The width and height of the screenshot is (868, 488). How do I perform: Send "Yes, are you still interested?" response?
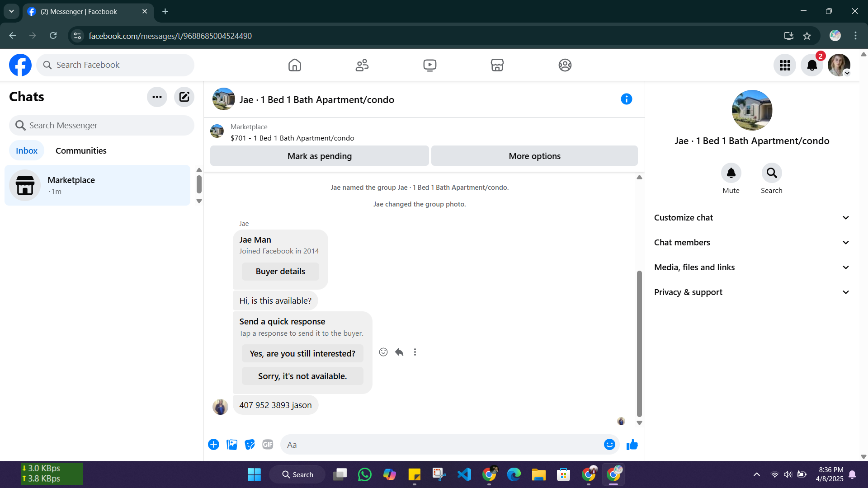point(302,353)
